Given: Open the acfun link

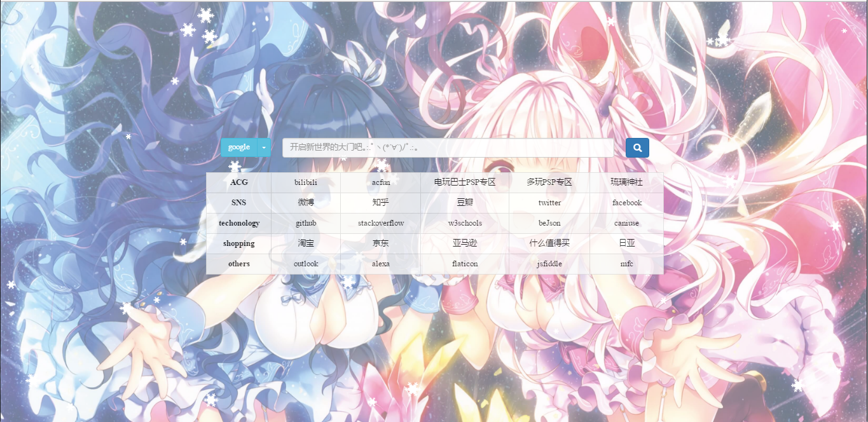Looking at the screenshot, I should coord(381,182).
